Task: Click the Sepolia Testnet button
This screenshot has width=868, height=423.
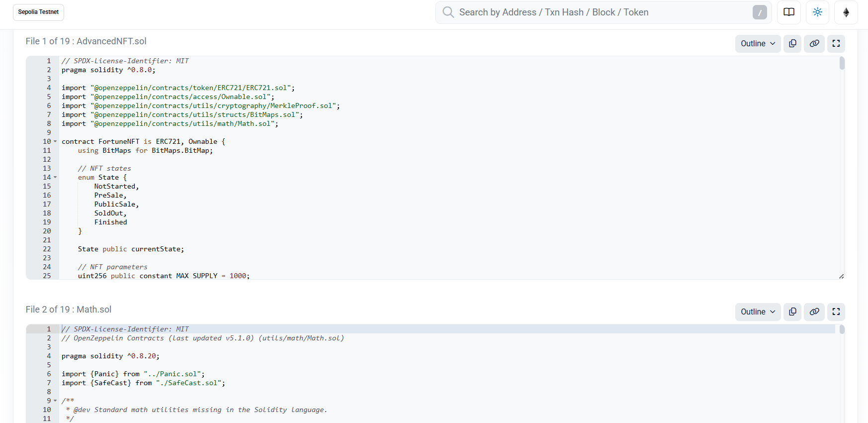Action: coord(38,12)
